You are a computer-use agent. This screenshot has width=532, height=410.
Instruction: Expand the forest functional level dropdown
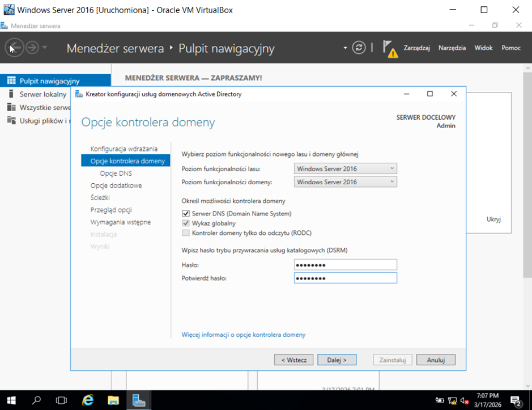pyautogui.click(x=346, y=168)
